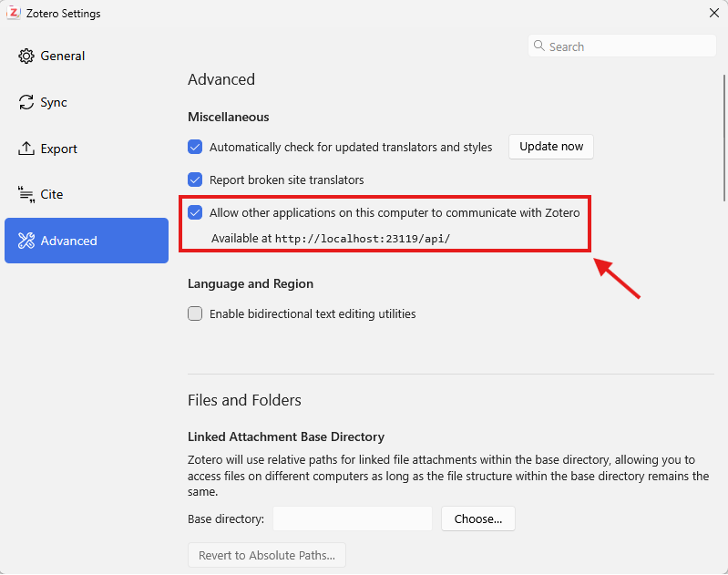
Task: Click the Export upload arrow icon
Action: [x=26, y=149]
